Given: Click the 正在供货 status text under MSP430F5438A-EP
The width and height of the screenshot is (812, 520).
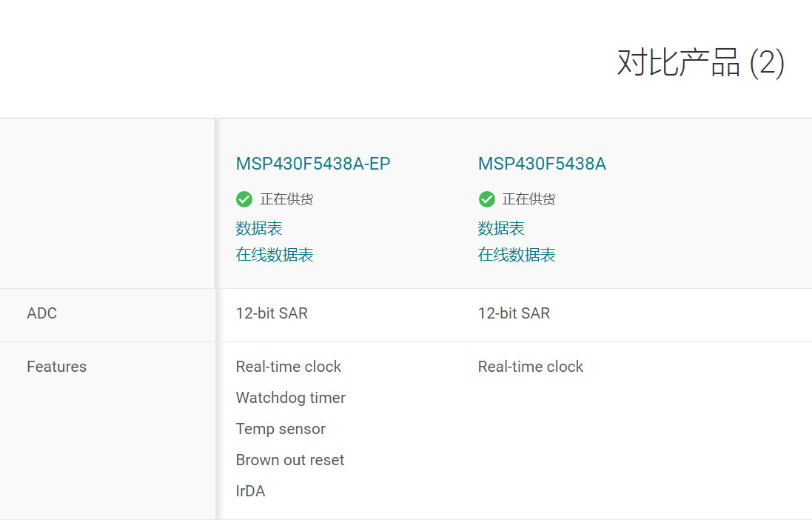Looking at the screenshot, I should pos(286,199).
